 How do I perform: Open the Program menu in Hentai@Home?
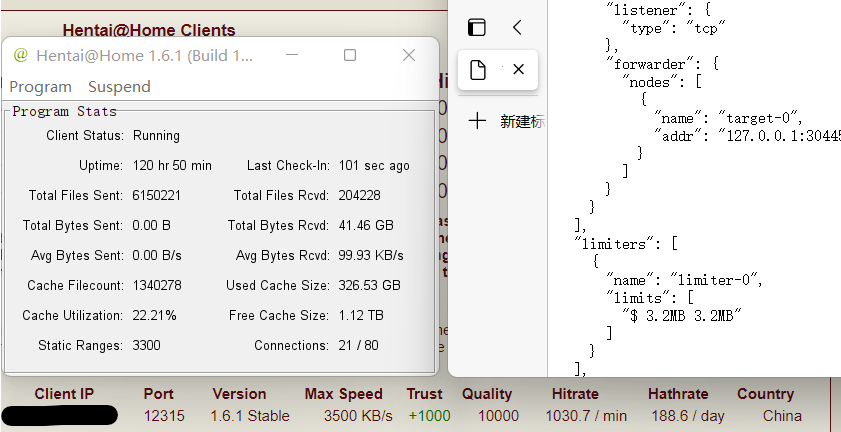pos(40,87)
